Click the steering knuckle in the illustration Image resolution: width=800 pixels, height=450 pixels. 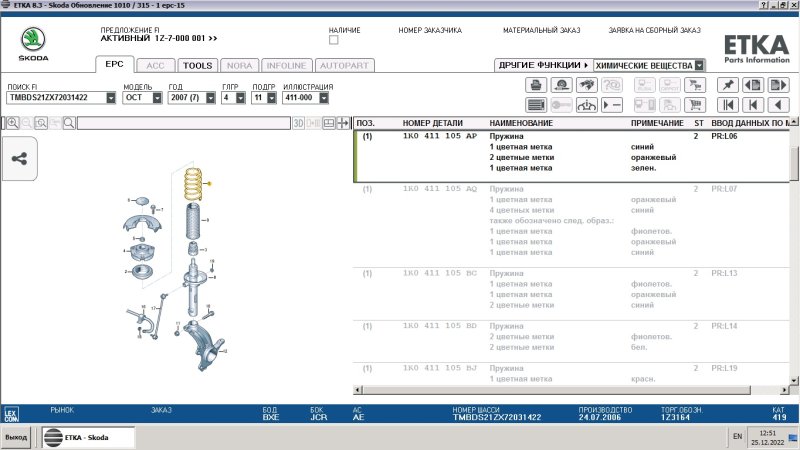tap(205, 344)
